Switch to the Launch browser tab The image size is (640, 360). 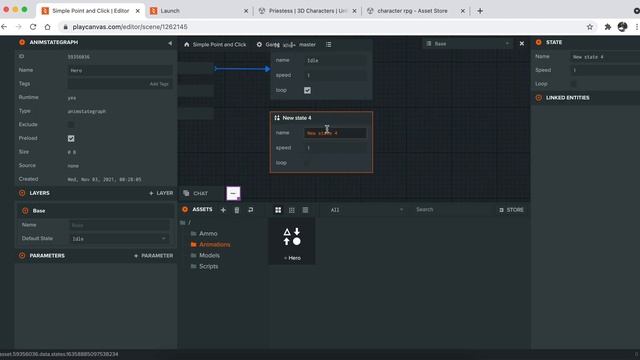(x=199, y=11)
